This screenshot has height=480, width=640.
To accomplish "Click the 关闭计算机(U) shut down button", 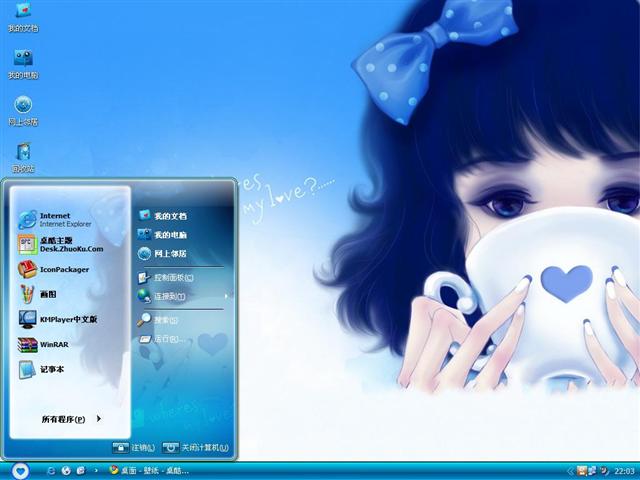I will 196,448.
